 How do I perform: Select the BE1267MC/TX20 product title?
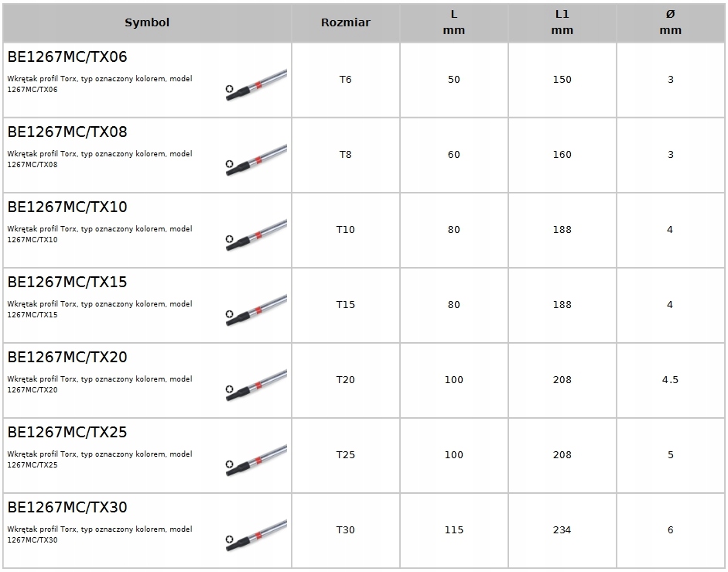point(67,358)
